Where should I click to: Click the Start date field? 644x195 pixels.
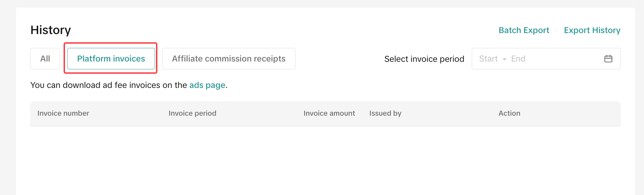(488, 59)
